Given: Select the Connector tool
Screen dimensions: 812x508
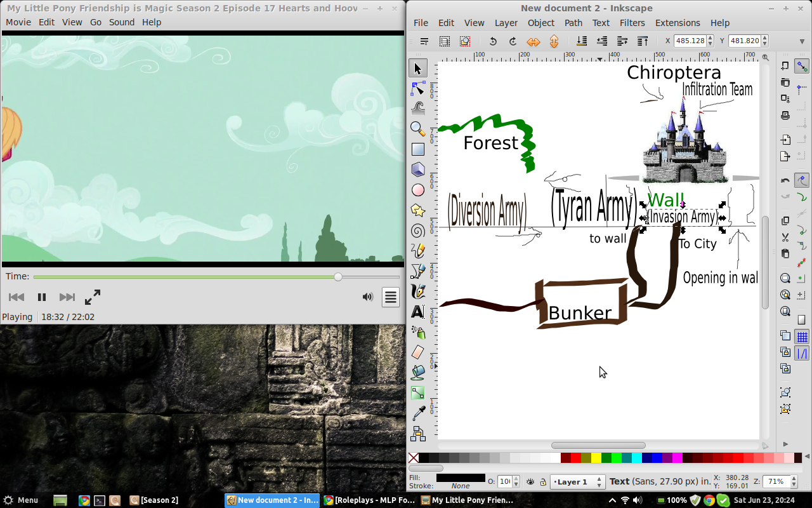Looking at the screenshot, I should coord(418,434).
